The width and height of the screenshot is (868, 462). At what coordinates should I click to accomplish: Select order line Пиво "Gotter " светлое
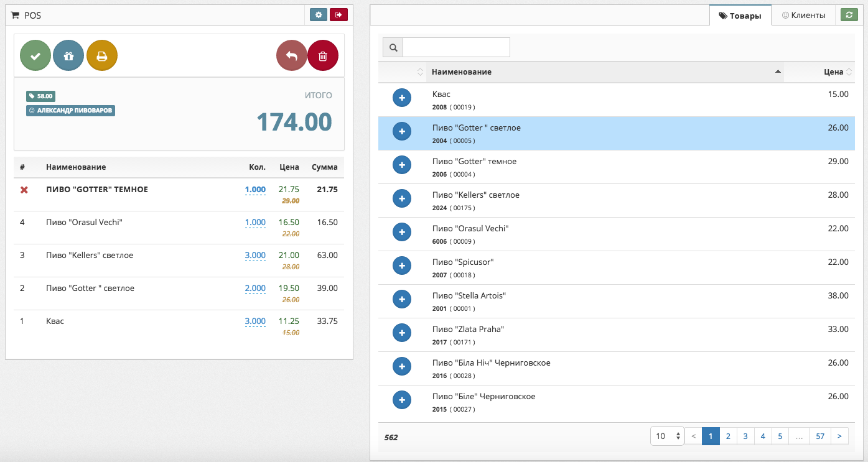179,293
